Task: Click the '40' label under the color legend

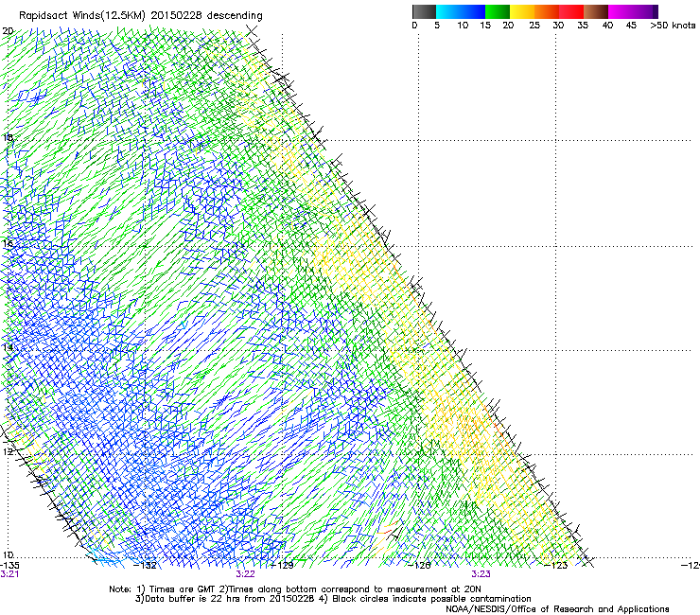Action: pyautogui.click(x=607, y=26)
